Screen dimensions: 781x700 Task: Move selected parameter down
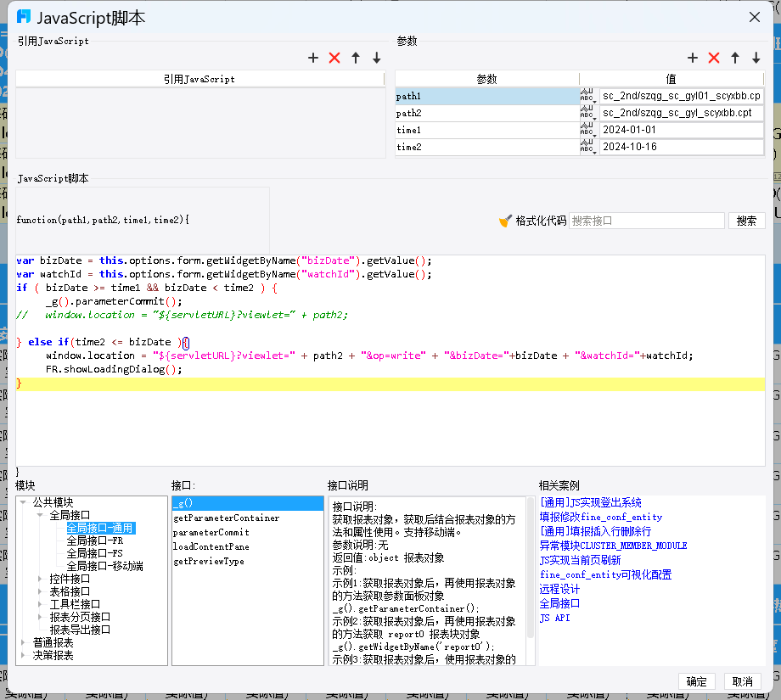tap(756, 59)
